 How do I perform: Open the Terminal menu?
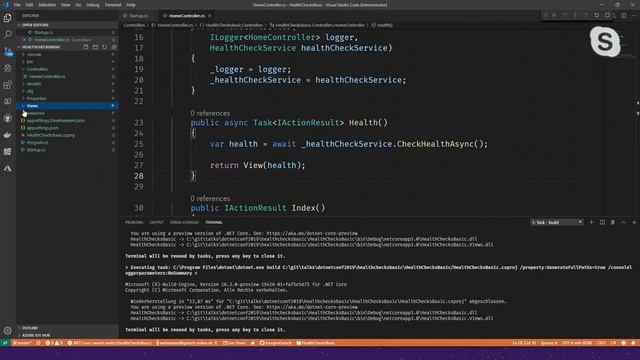[x=113, y=5]
